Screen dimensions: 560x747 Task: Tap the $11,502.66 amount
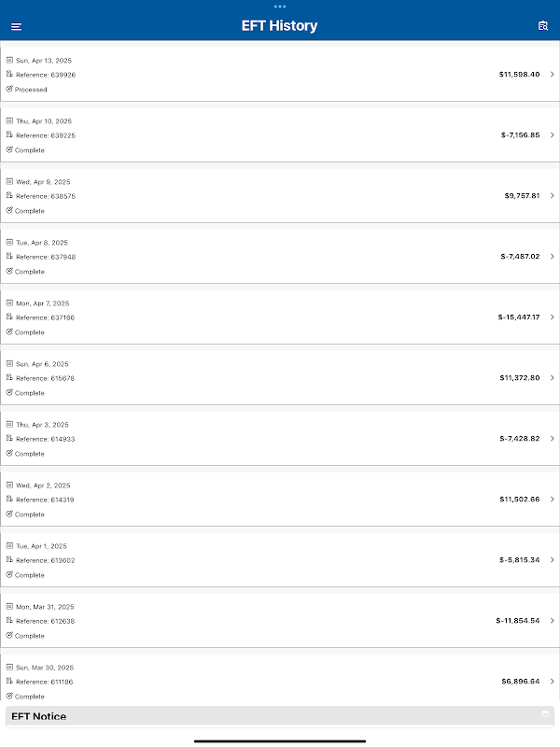tap(519, 500)
